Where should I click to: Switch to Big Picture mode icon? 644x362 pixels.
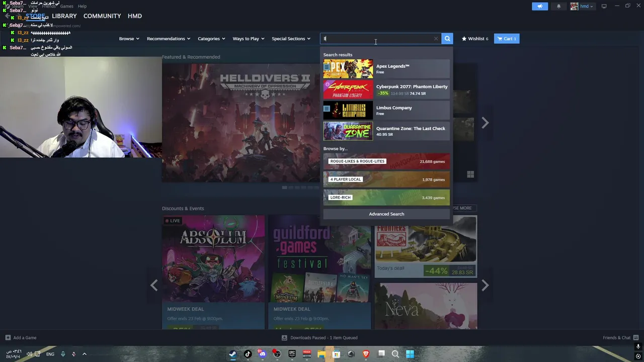[x=604, y=7]
